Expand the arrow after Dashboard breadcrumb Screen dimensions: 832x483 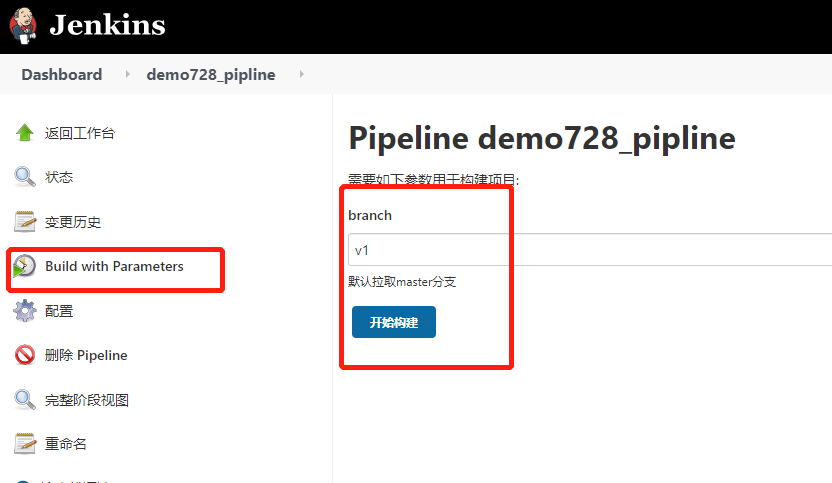[127, 74]
